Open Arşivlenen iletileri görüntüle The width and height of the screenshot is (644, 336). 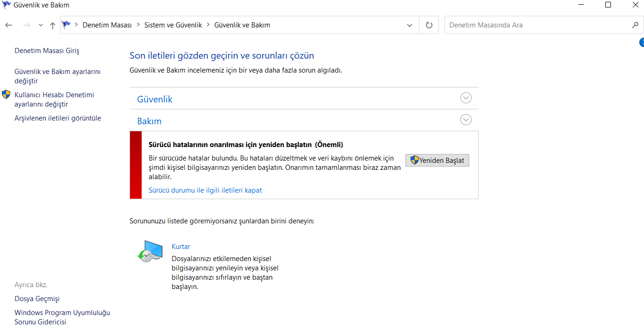[58, 118]
